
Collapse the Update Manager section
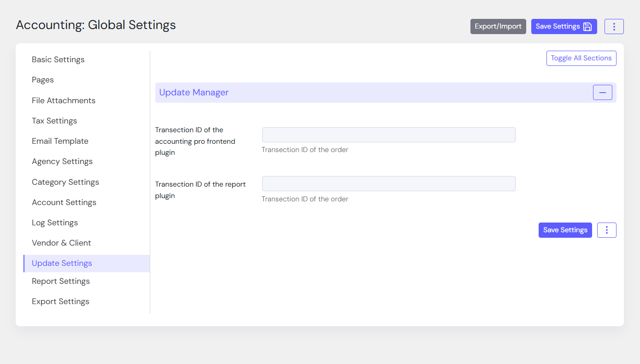point(602,93)
